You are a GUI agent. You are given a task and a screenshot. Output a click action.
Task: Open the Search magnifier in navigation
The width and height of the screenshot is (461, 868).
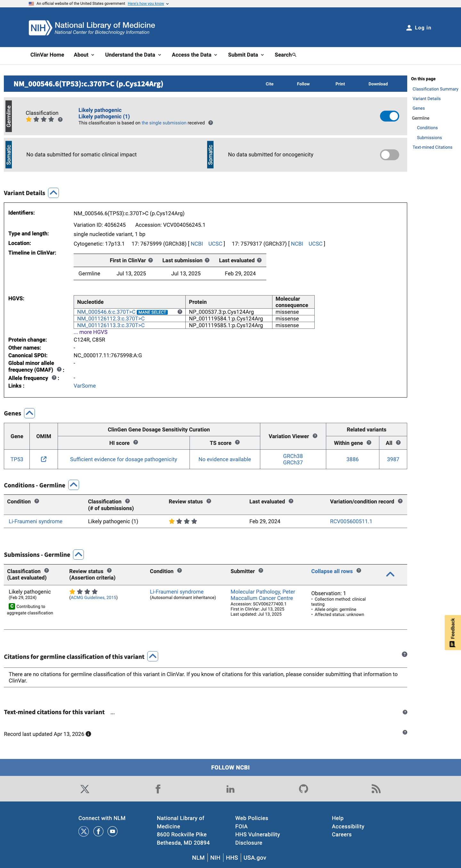point(294,55)
